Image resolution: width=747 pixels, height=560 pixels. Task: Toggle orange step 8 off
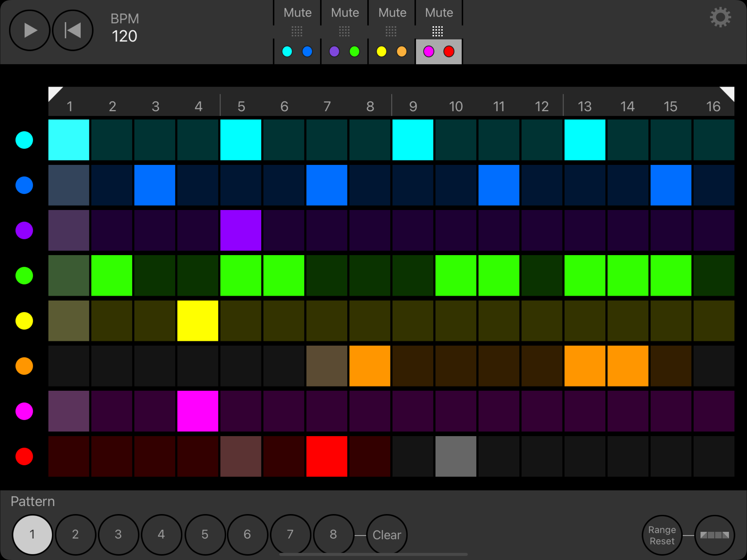pos(370,366)
